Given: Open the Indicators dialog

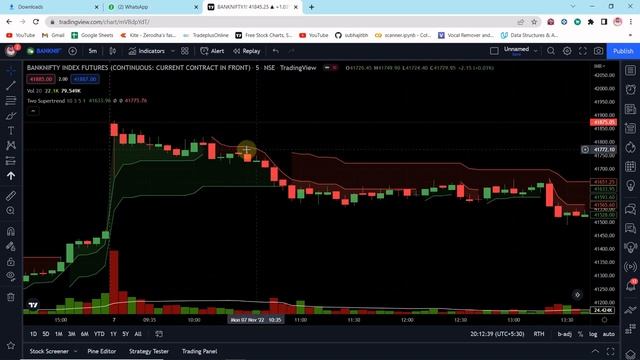Looking at the screenshot, I should (147, 51).
